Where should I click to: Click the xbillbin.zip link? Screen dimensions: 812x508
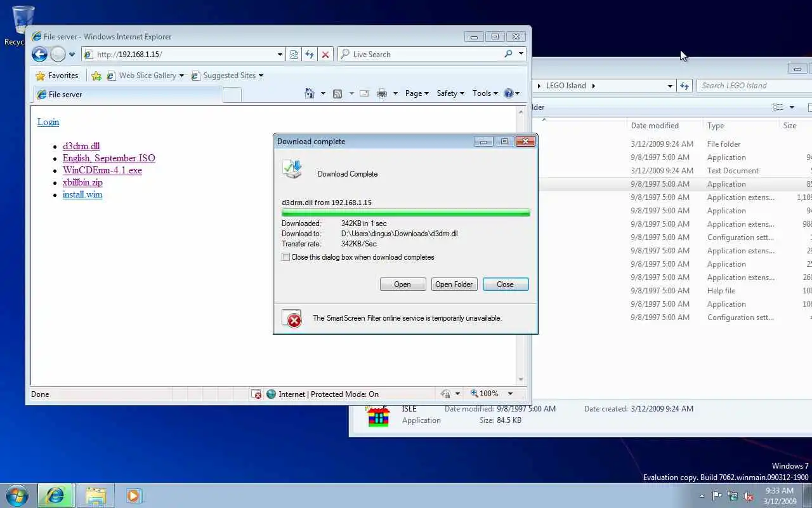coord(82,182)
